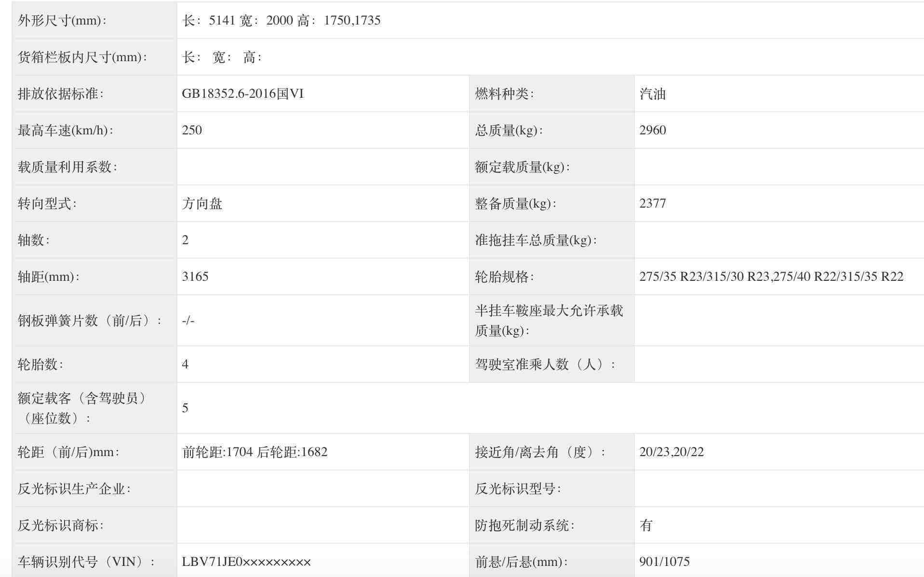The height and width of the screenshot is (577, 924).
Task: Select the value GB18352.6-2016国VI
Action: pos(243,93)
